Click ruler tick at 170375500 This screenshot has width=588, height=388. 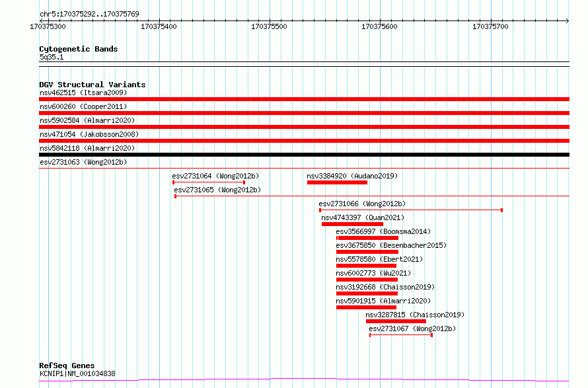pos(270,21)
